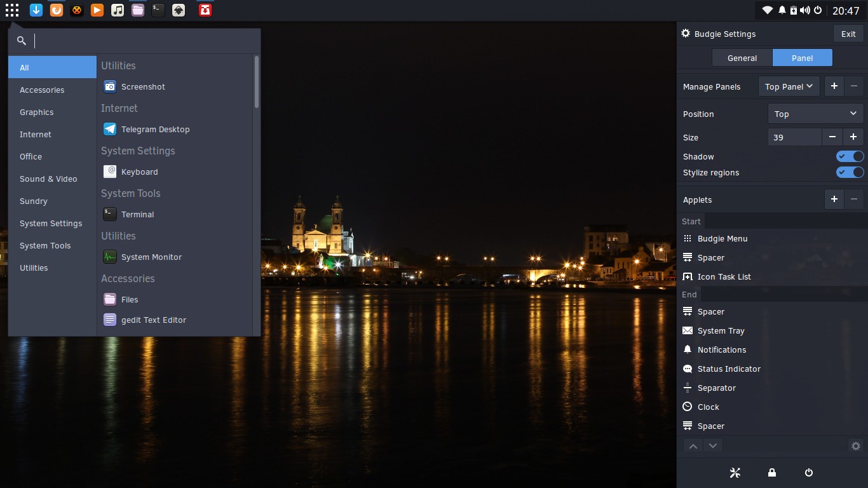Select the Icon Task List applet
Image resolution: width=868 pixels, height=488 pixels.
point(724,276)
